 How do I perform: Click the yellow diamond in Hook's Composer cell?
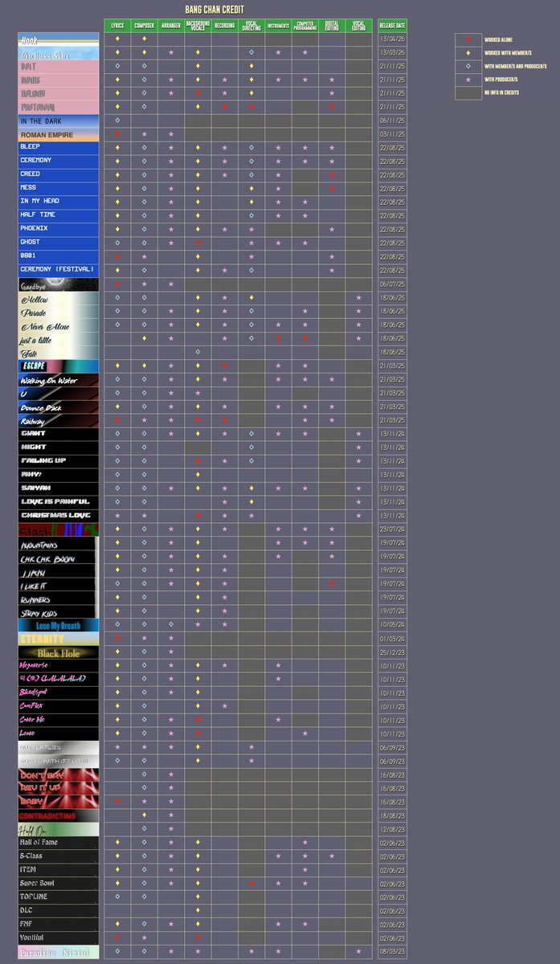click(x=144, y=39)
